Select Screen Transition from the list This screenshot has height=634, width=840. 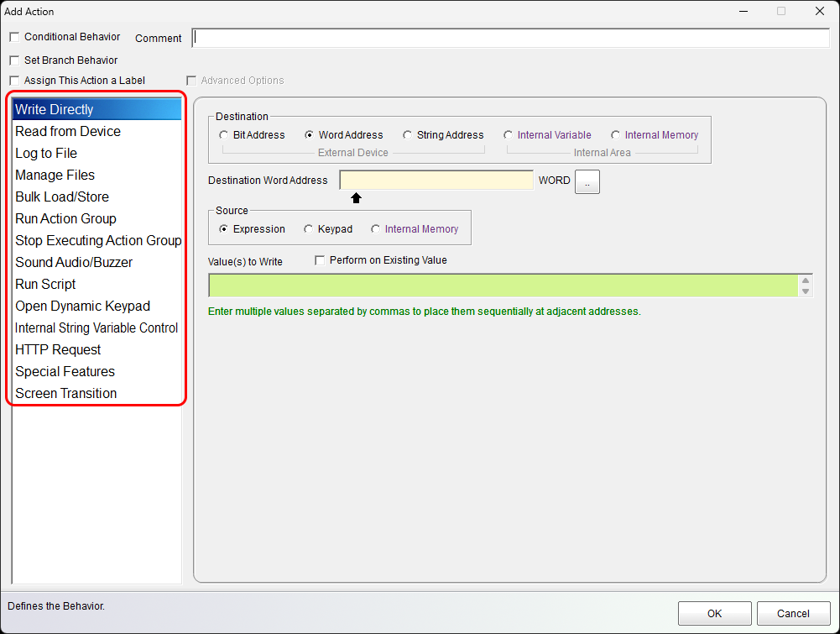coord(65,393)
